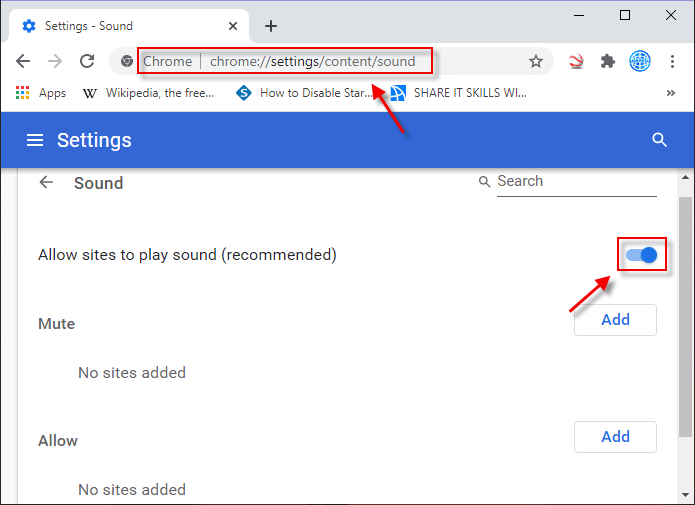695x505 pixels.
Task: Select the Settings - Sound tab
Action: point(129,26)
